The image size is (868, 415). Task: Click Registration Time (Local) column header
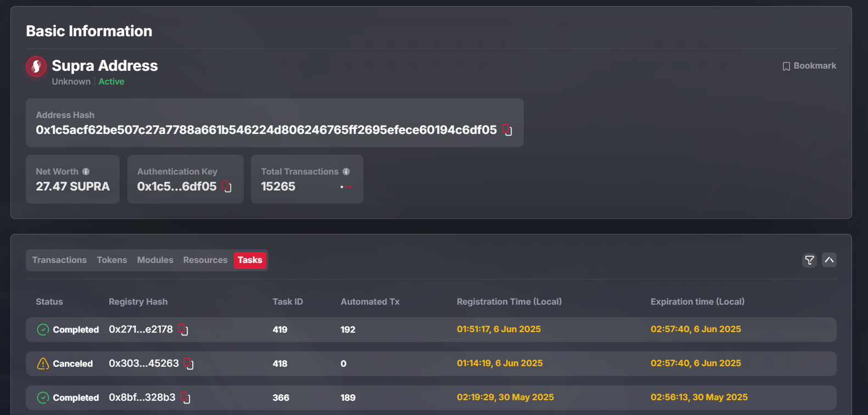point(509,302)
